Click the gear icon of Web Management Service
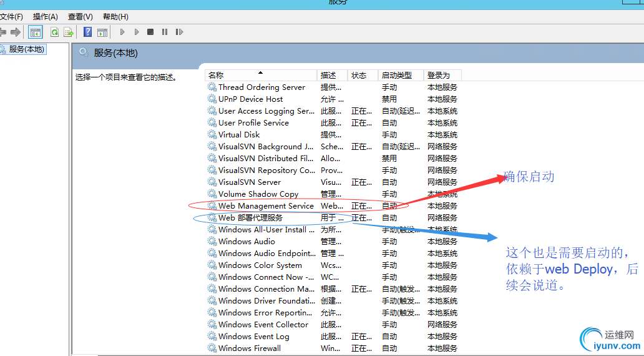 tap(212, 205)
